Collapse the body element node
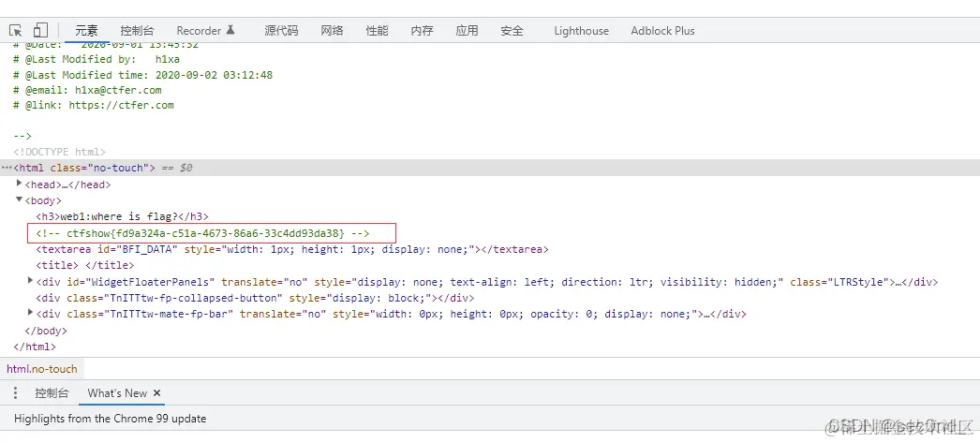 20,199
